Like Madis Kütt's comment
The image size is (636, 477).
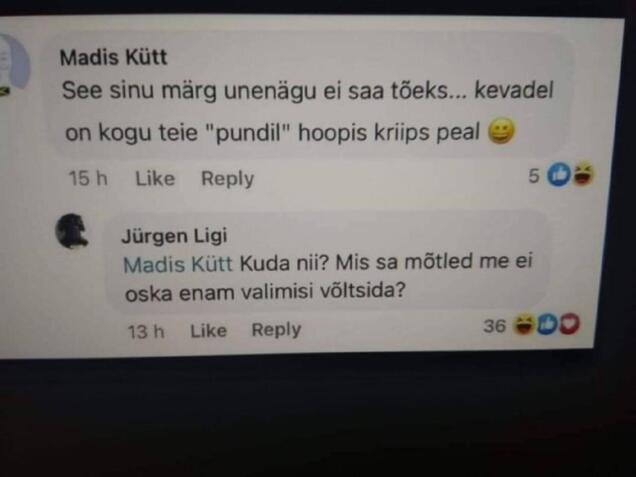pos(155,178)
